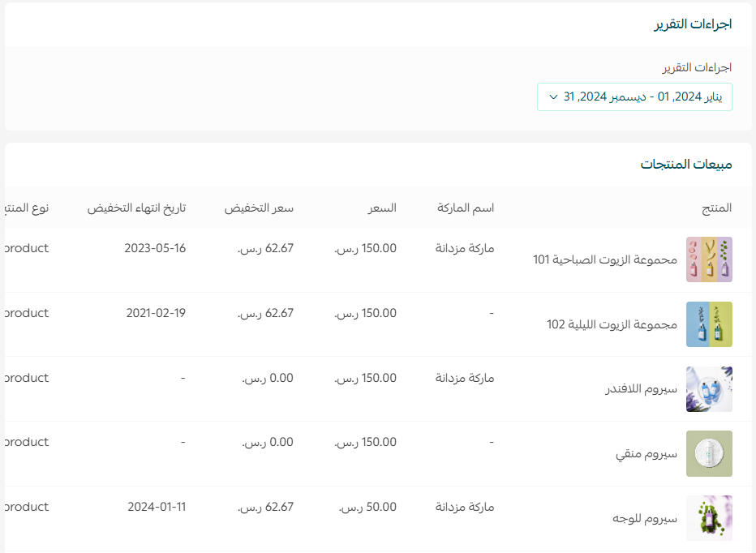Click the سيروم اللافندر product image
756x553 pixels.
click(709, 389)
